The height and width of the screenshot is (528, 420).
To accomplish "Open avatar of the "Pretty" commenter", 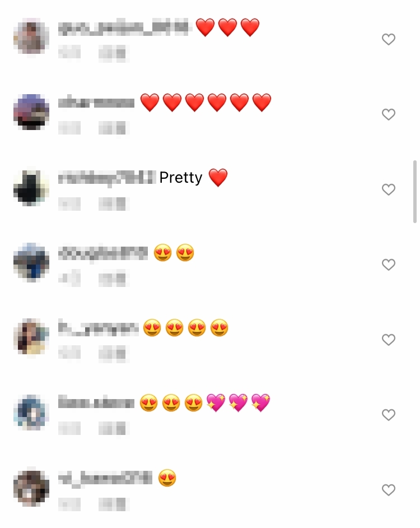I will click(31, 187).
